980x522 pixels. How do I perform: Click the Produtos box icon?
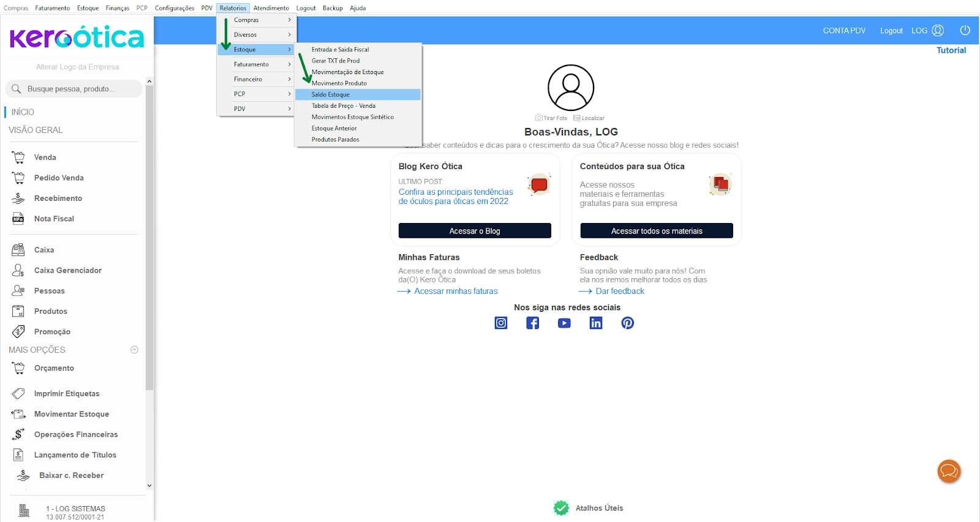18,311
